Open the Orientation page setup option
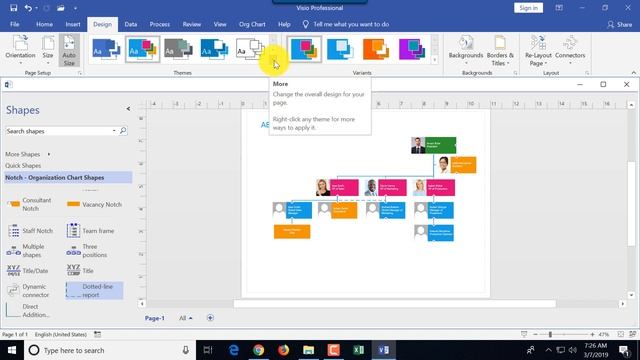The width and height of the screenshot is (640, 360). tap(20, 50)
